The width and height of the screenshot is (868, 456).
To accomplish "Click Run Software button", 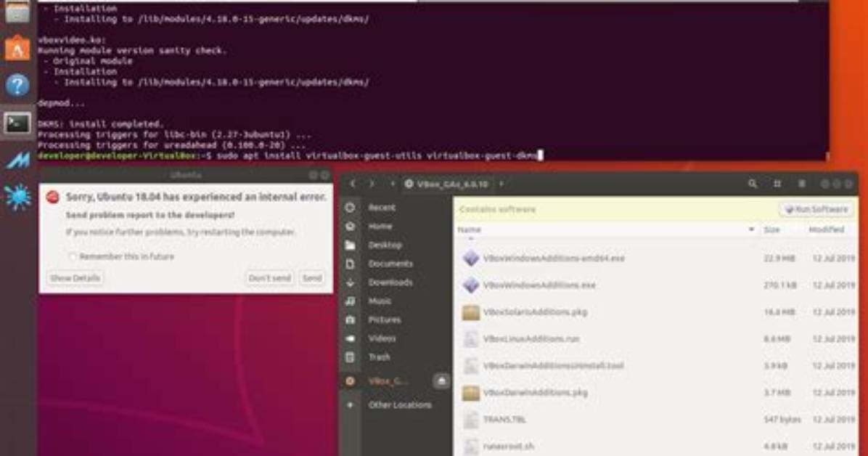I will click(816, 209).
